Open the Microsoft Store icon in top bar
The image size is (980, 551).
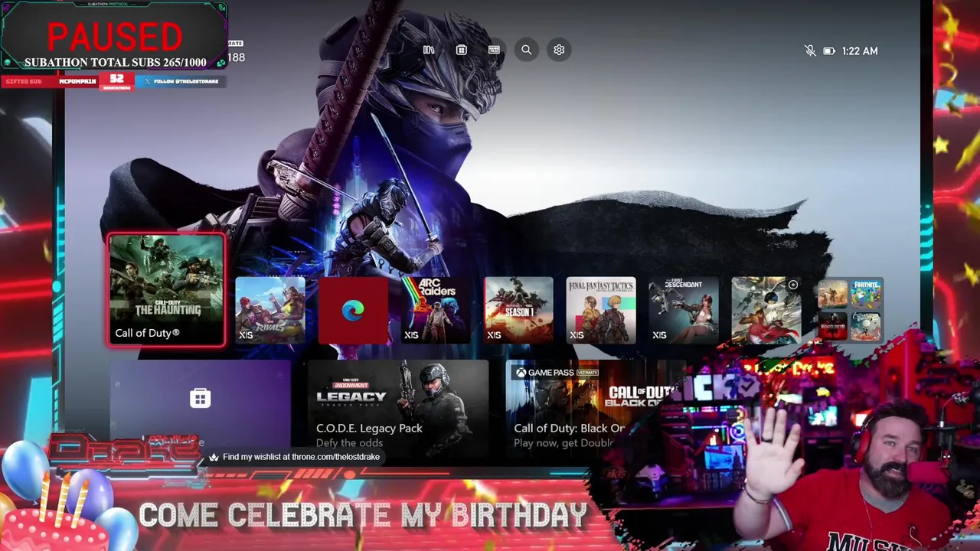coord(461,50)
